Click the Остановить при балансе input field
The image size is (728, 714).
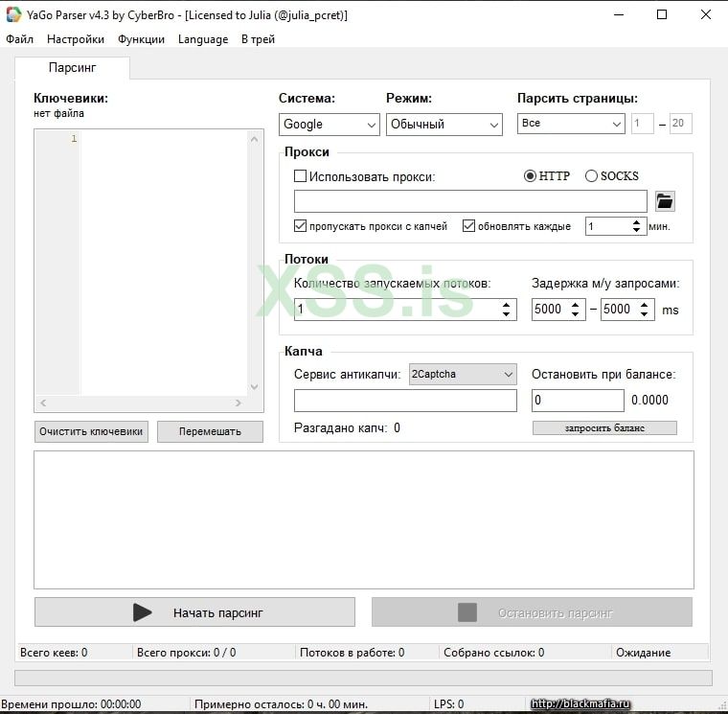(578, 401)
